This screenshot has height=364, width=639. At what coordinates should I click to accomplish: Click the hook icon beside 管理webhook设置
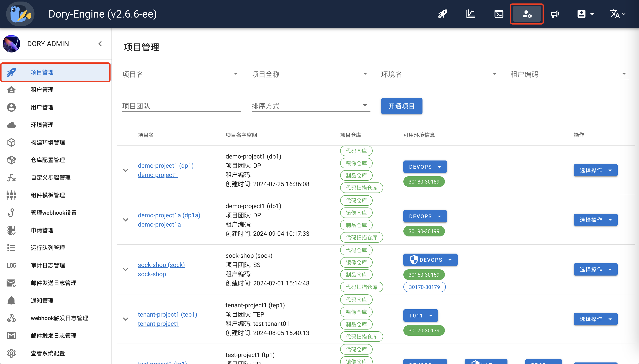(x=11, y=213)
